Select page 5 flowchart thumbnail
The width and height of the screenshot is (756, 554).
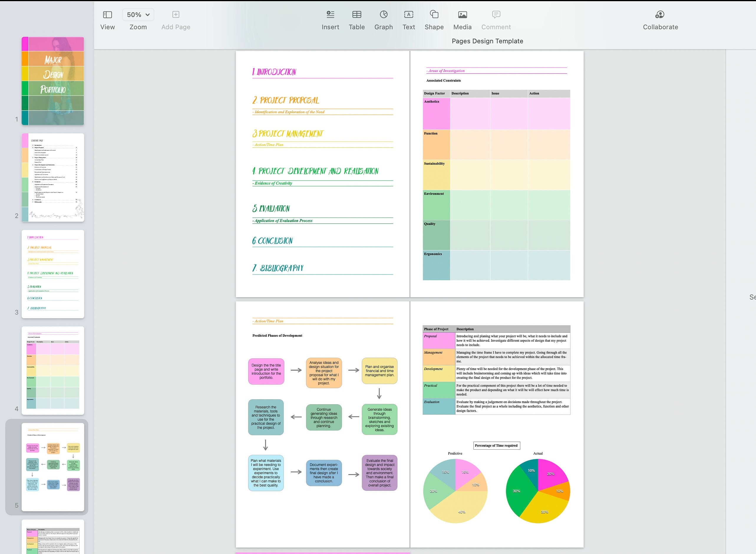(53, 467)
